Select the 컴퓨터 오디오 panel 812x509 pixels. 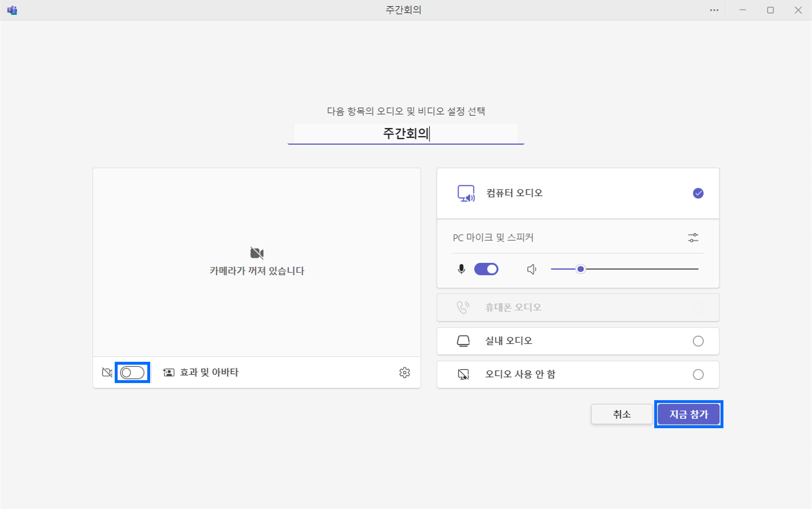tap(578, 193)
